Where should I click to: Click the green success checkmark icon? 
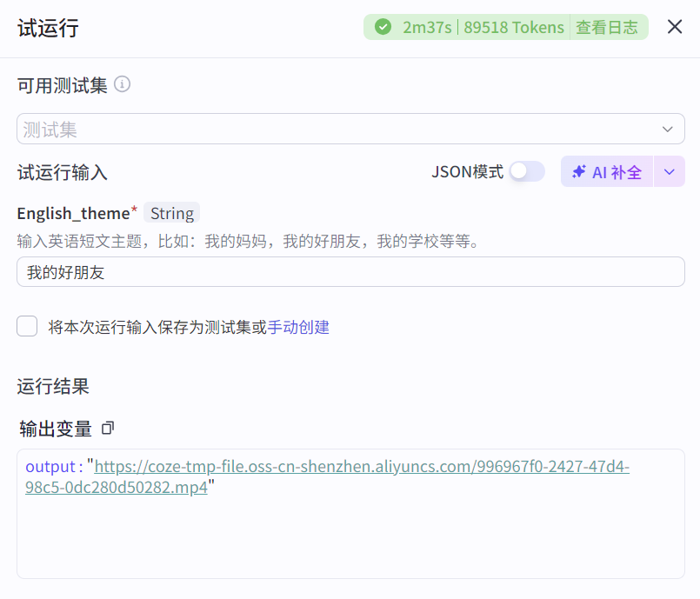[383, 27]
